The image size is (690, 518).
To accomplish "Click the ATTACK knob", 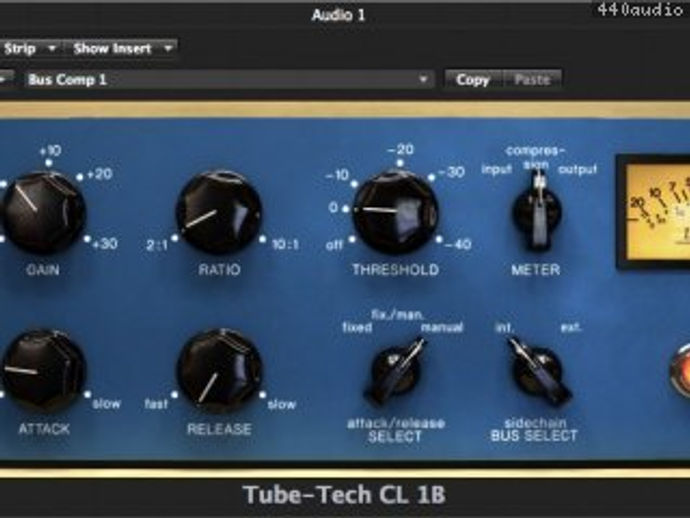I will (43, 371).
